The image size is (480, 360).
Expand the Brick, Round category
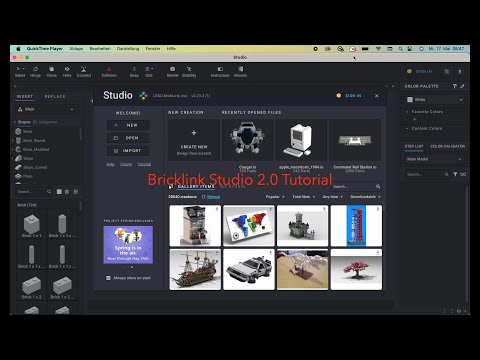tap(13, 140)
